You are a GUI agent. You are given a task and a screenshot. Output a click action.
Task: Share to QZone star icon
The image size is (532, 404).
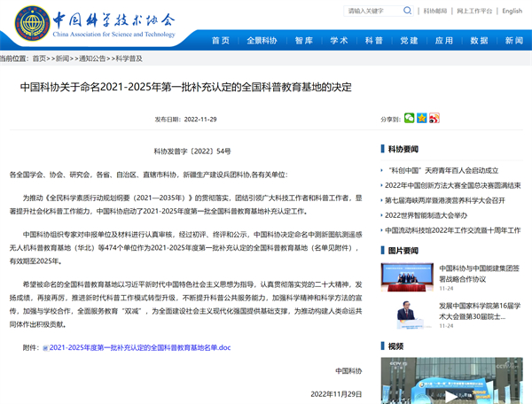coord(421,118)
